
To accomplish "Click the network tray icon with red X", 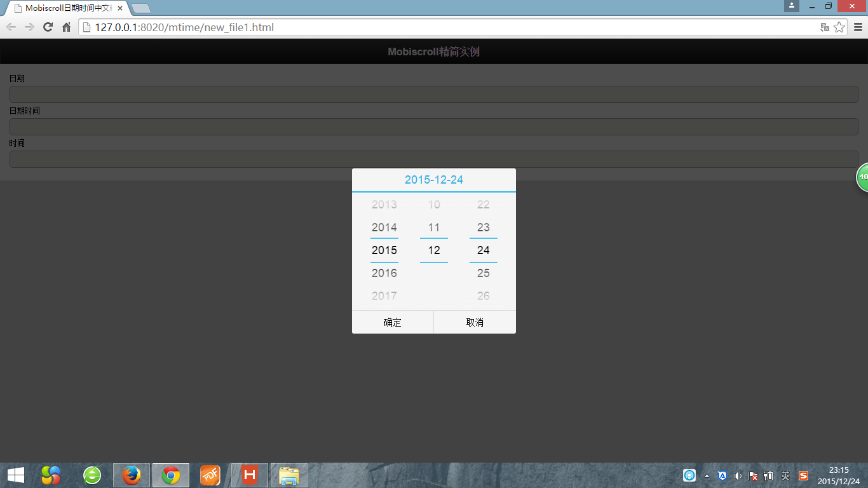I will [x=753, y=475].
